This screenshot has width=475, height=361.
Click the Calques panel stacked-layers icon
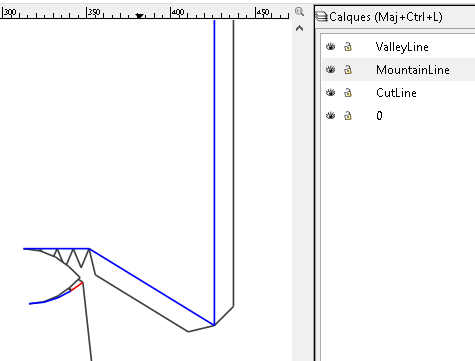pyautogui.click(x=322, y=17)
